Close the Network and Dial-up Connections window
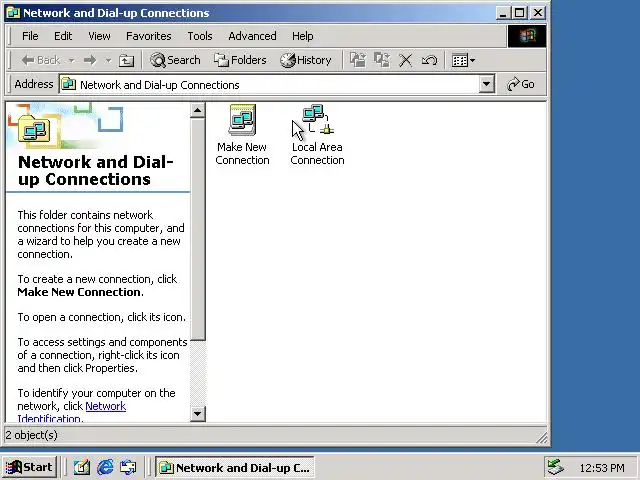The height and width of the screenshot is (480, 640). point(538,13)
